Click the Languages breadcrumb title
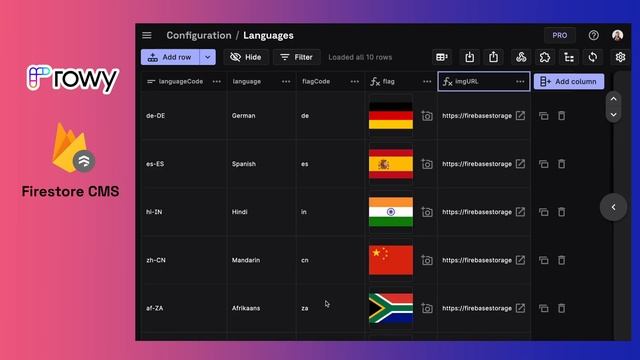640x360 pixels. point(268,36)
